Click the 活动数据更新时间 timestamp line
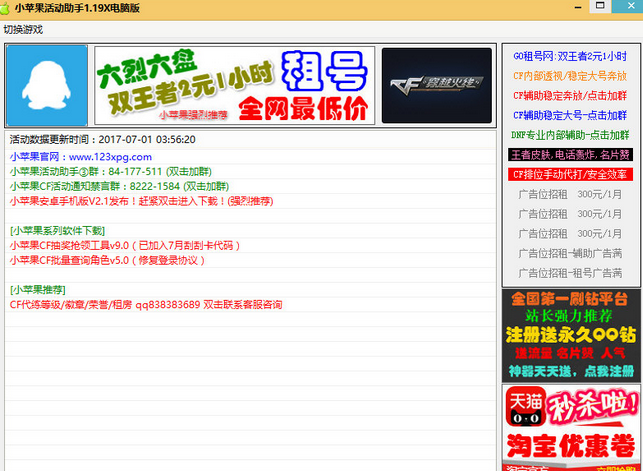The width and height of the screenshot is (643, 471). click(x=103, y=139)
